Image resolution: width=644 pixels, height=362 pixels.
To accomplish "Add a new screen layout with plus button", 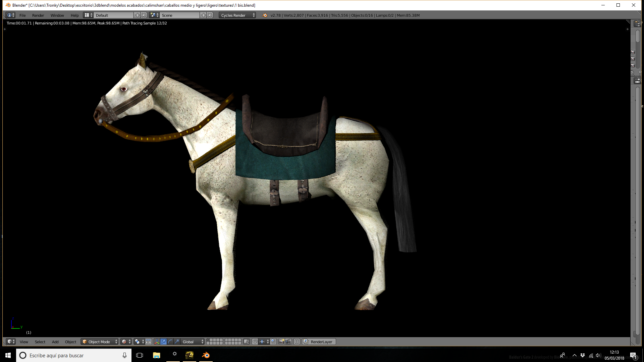I will 137,15.
